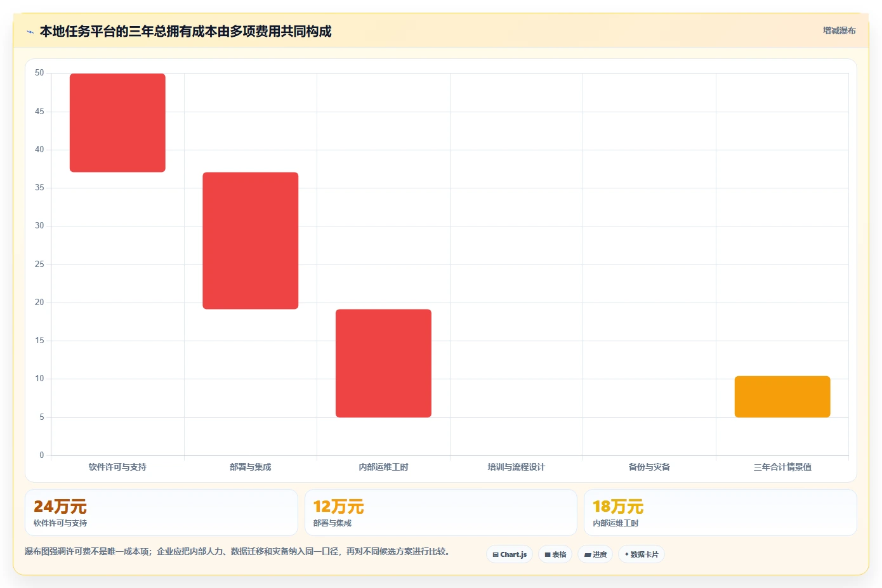The height and width of the screenshot is (588, 882).
Task: Select the red 内部运维工时 waterfall bar
Action: (383, 363)
